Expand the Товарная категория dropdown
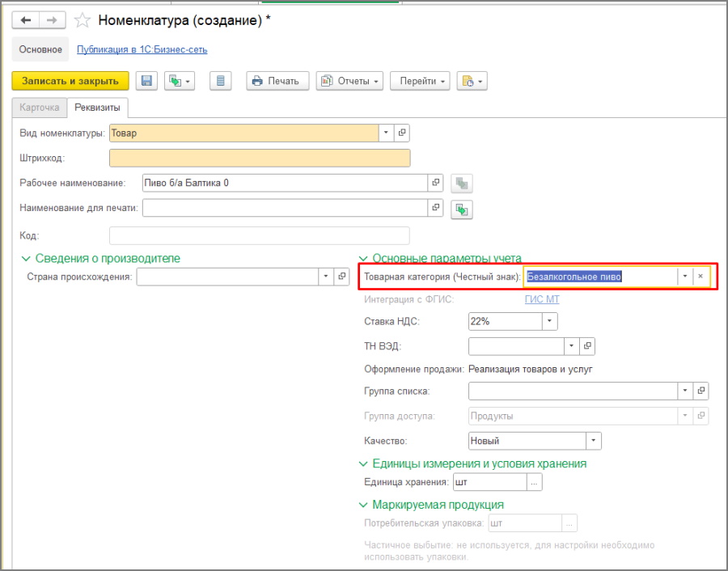 [685, 277]
